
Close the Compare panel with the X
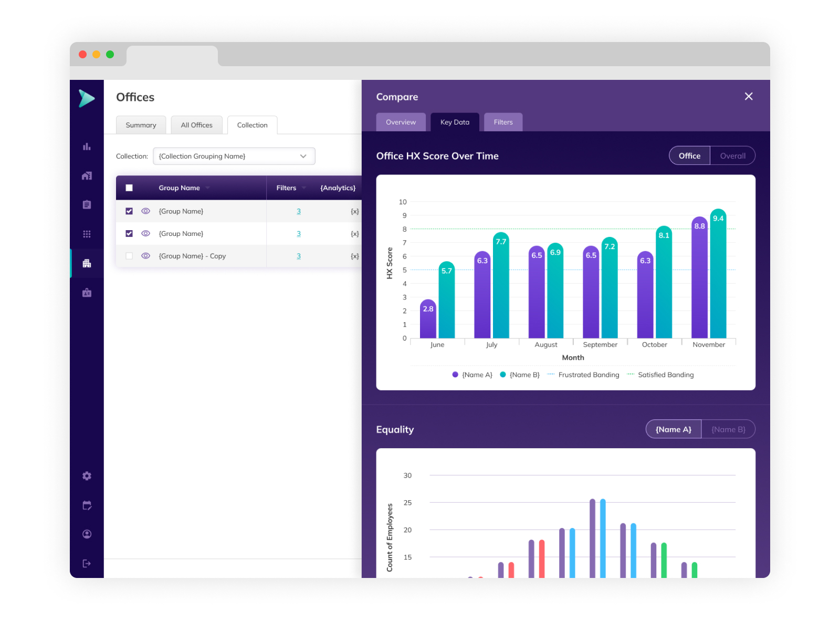[x=749, y=96]
